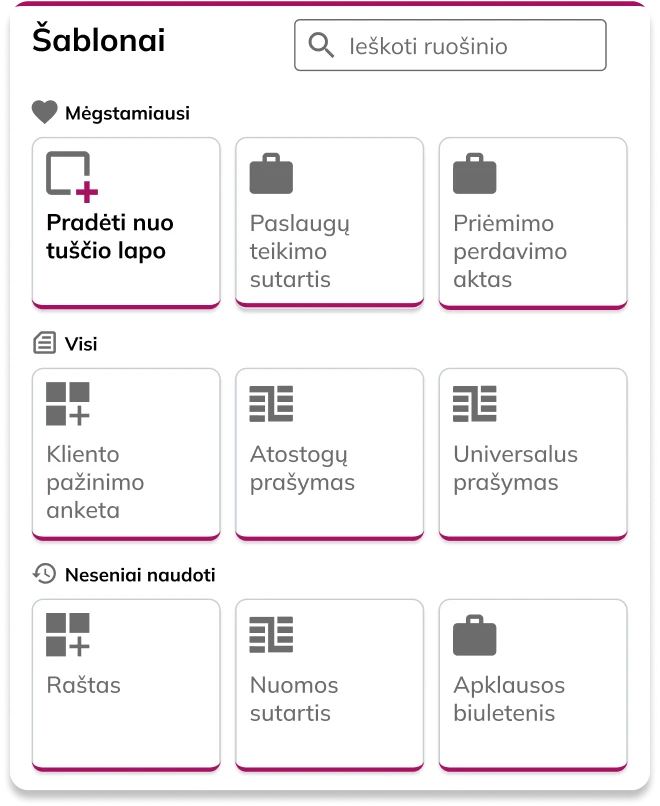Click the briefcase icon on Priėmimo perdavimo aktas

pos(473,172)
